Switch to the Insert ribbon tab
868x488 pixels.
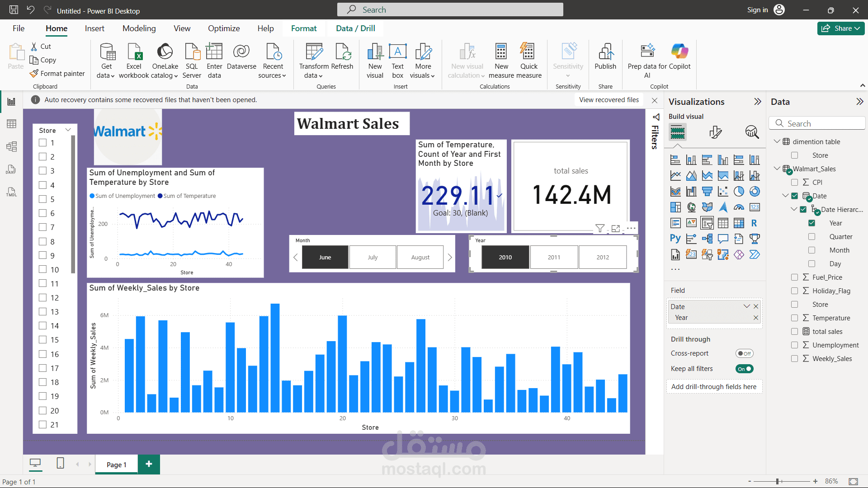pos(94,28)
